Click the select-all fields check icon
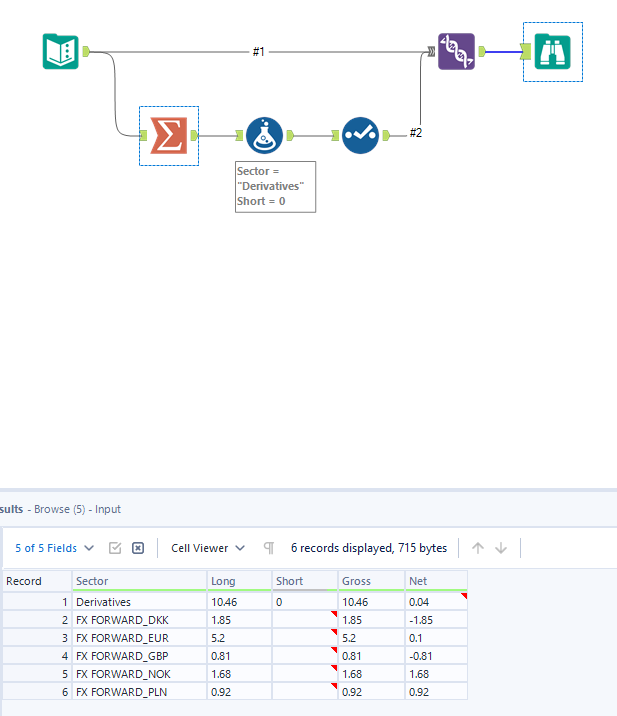Screen dimensions: 617x716 (115, 548)
